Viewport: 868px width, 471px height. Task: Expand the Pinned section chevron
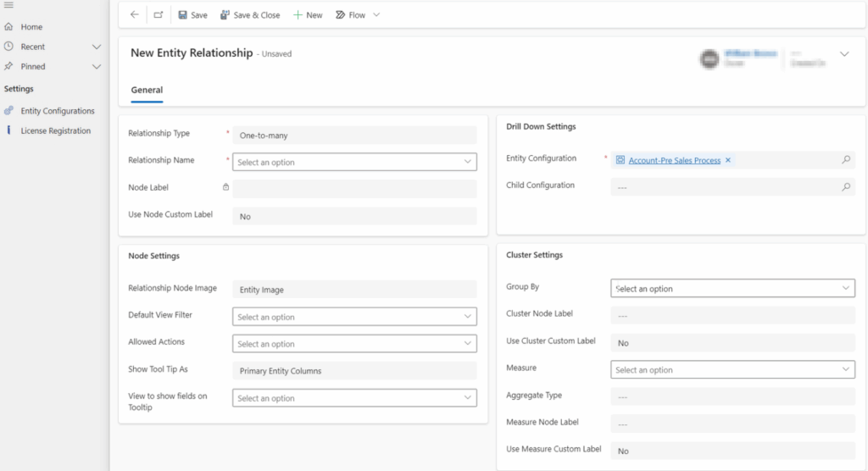(97, 67)
